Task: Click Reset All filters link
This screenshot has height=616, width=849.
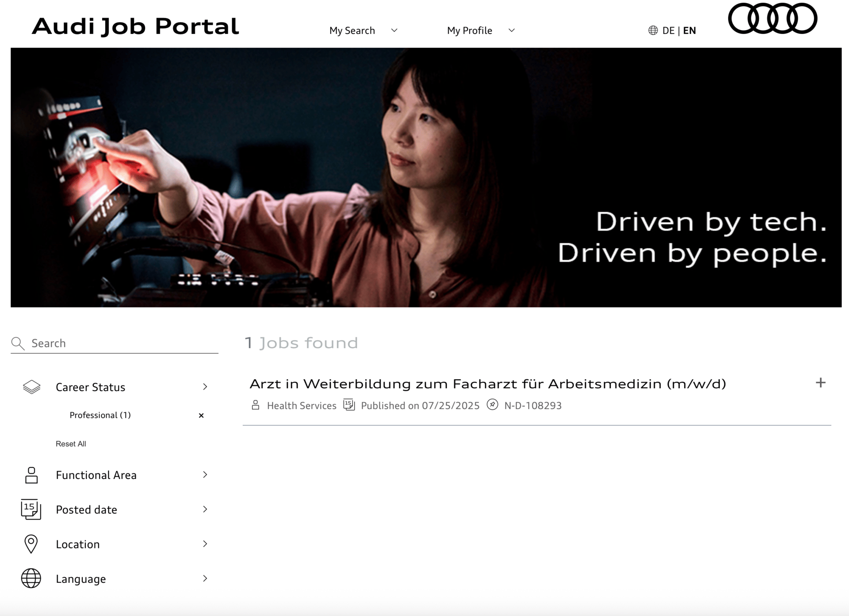Action: click(71, 444)
